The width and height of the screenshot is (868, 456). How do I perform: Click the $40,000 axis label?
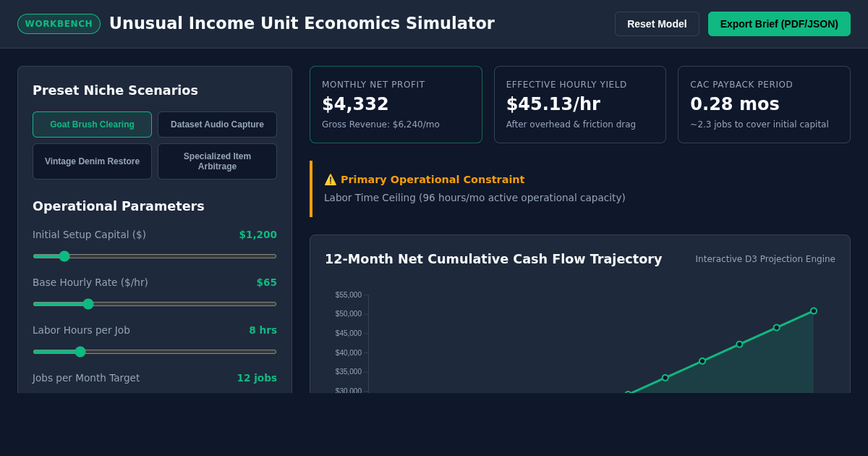pos(348,353)
